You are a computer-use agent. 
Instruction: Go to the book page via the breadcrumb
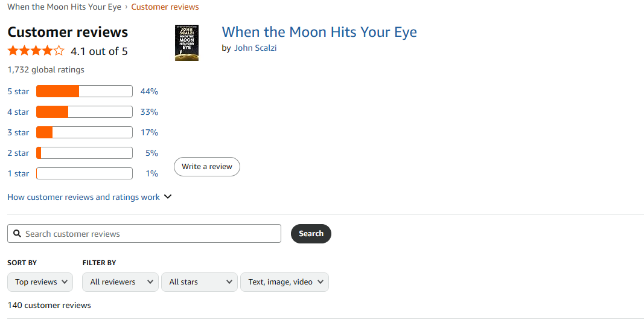(x=64, y=7)
